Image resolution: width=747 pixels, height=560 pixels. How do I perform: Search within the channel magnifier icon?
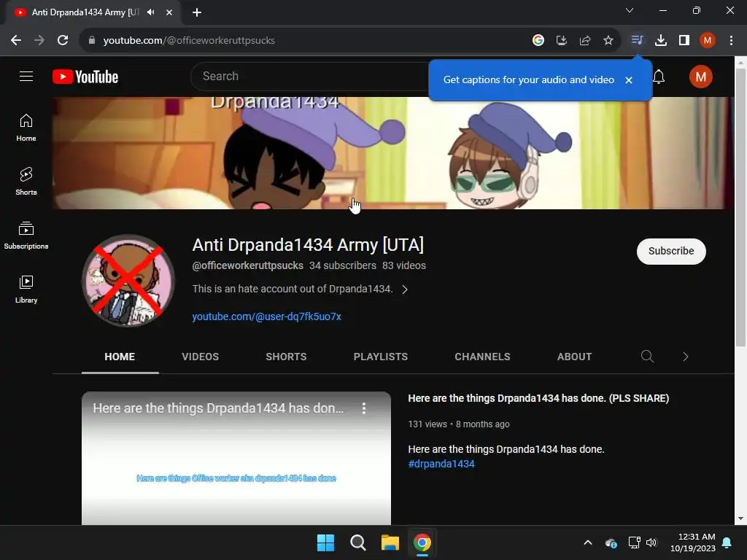pyautogui.click(x=648, y=356)
